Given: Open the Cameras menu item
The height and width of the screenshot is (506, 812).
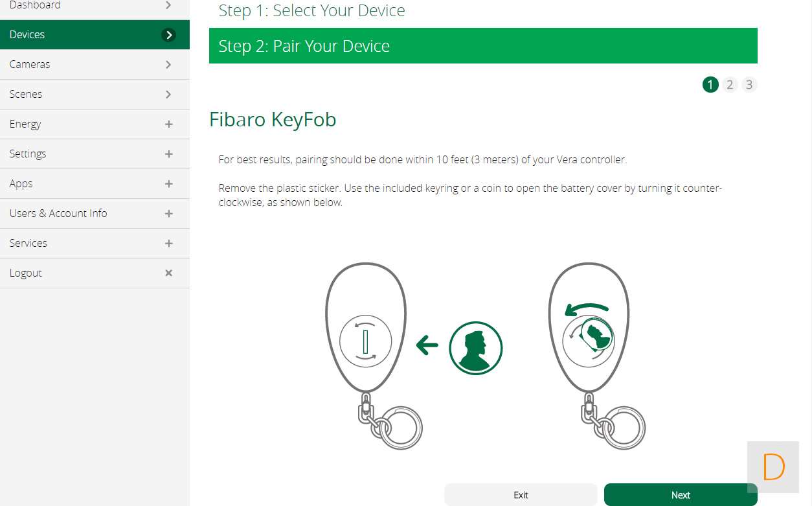Looking at the screenshot, I should click(x=95, y=64).
